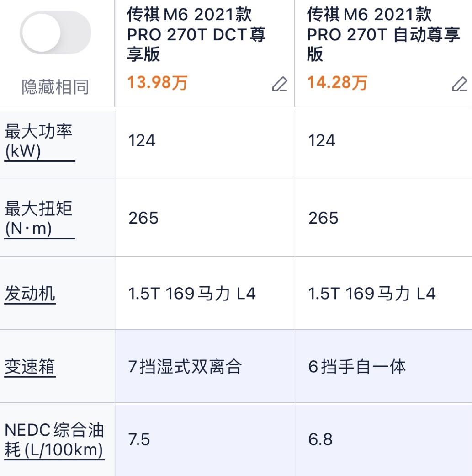
Task: Tap the 7挡湿式双离合 gearbox cell
Action: pyautogui.click(x=205, y=366)
